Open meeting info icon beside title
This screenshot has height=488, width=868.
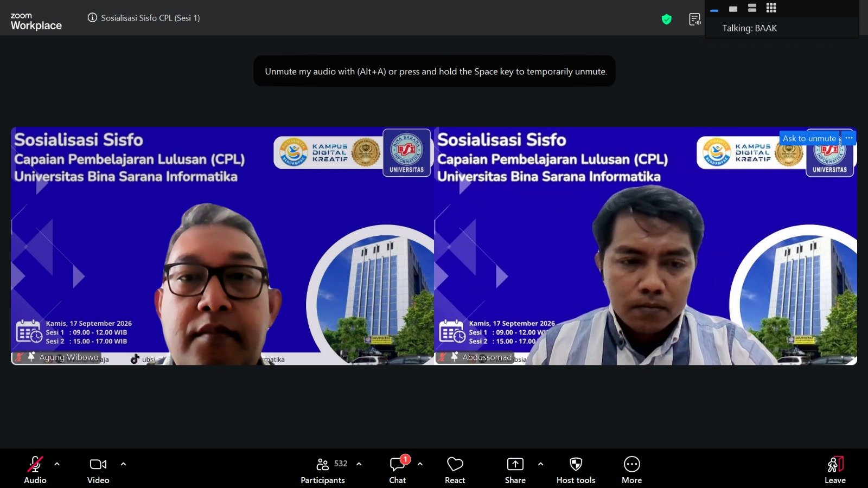(x=92, y=18)
